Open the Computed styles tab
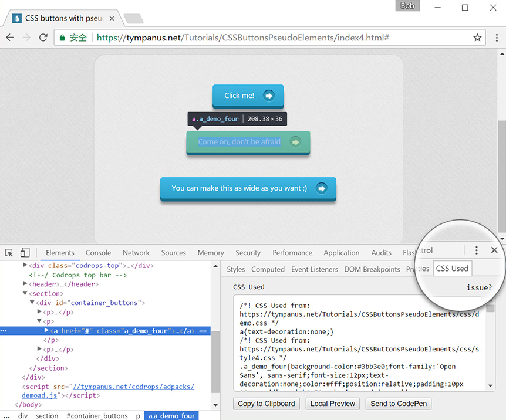506x420 pixels. [268, 270]
